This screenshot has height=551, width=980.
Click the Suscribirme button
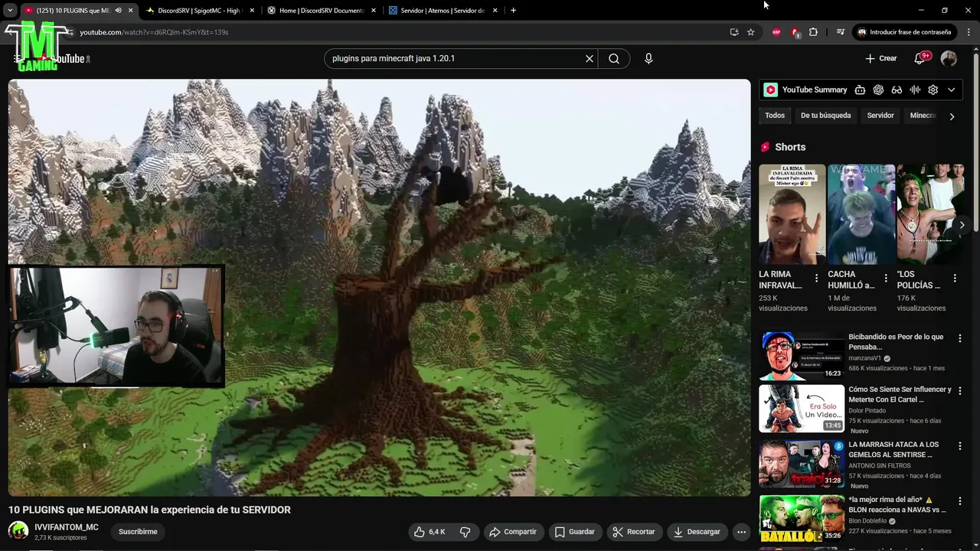pyautogui.click(x=138, y=532)
